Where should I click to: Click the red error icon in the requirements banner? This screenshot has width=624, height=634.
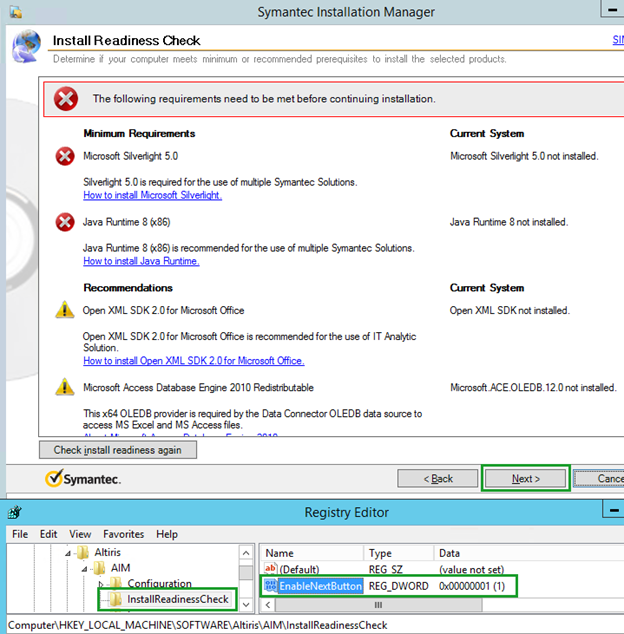click(66, 99)
